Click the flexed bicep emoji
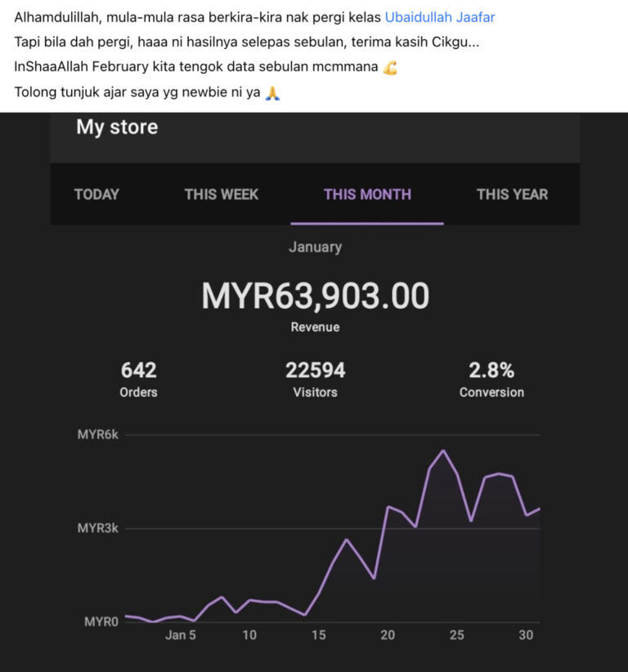 (390, 68)
